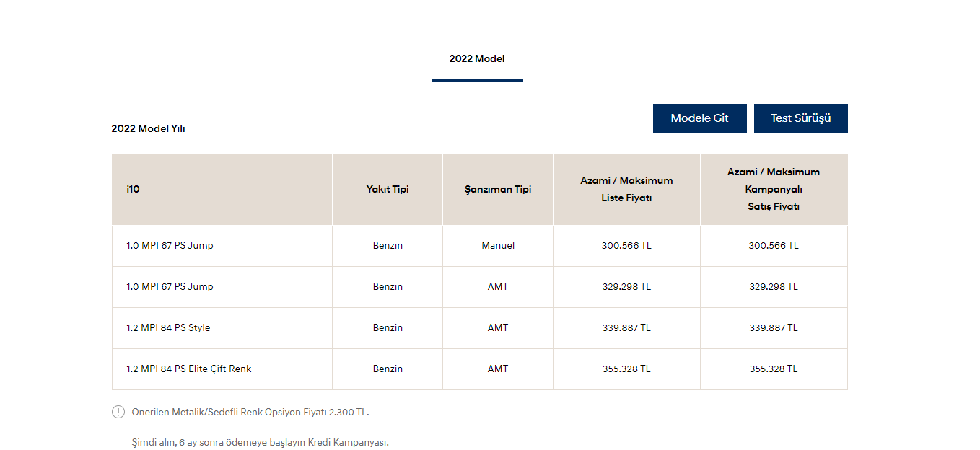Click the Modele Git button
The image size is (980, 450).
pos(700,118)
